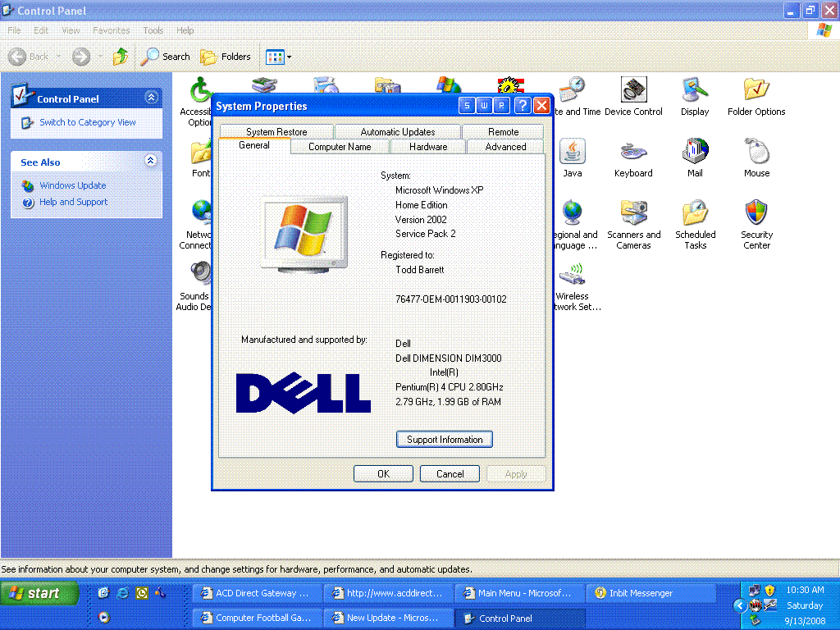
Task: Select the General tab
Action: [254, 145]
